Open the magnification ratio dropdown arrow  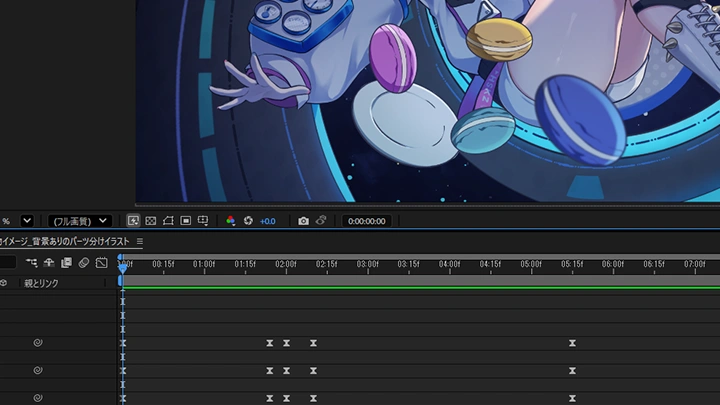[27, 221]
